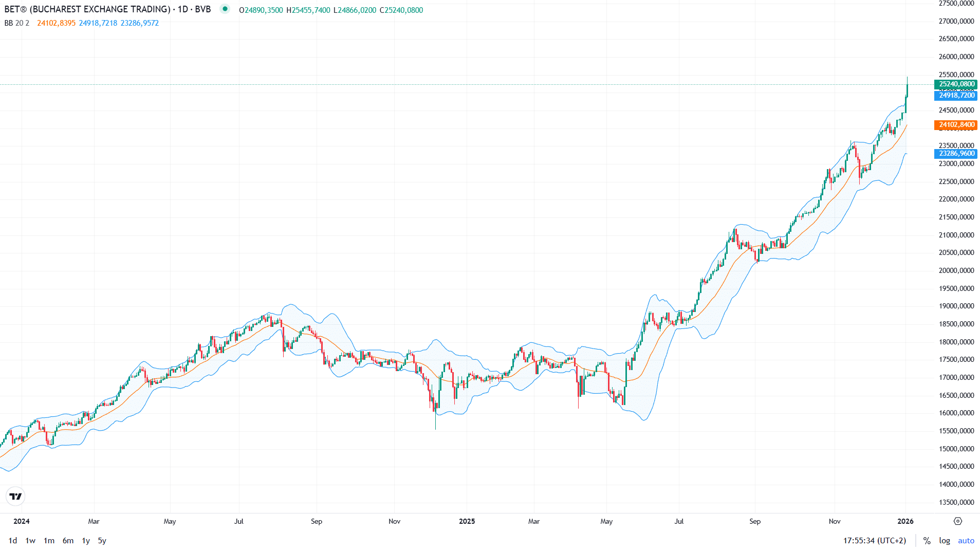
Task: Select the 1d time range
Action: [13, 541]
